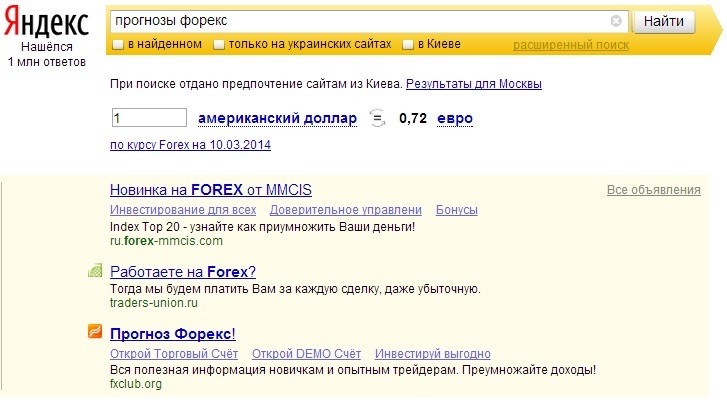
Task: Clear the search query with the X icon
Action: 616,21
